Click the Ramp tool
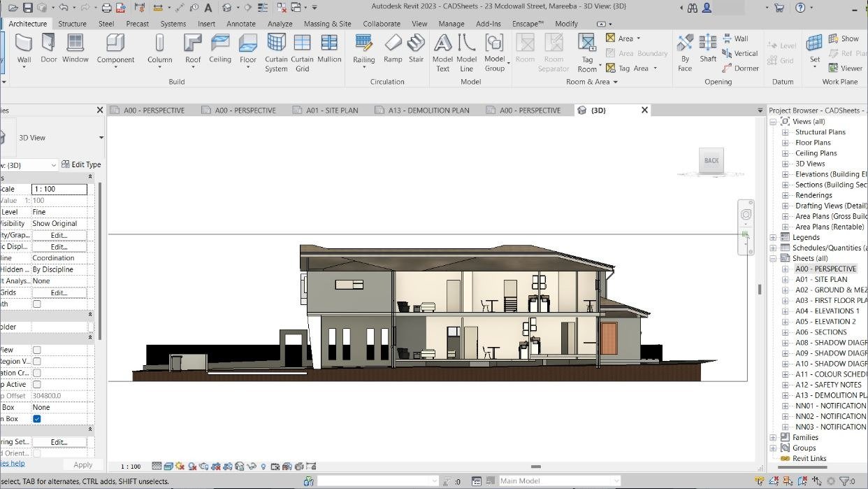The width and height of the screenshot is (868, 489). pos(393,48)
